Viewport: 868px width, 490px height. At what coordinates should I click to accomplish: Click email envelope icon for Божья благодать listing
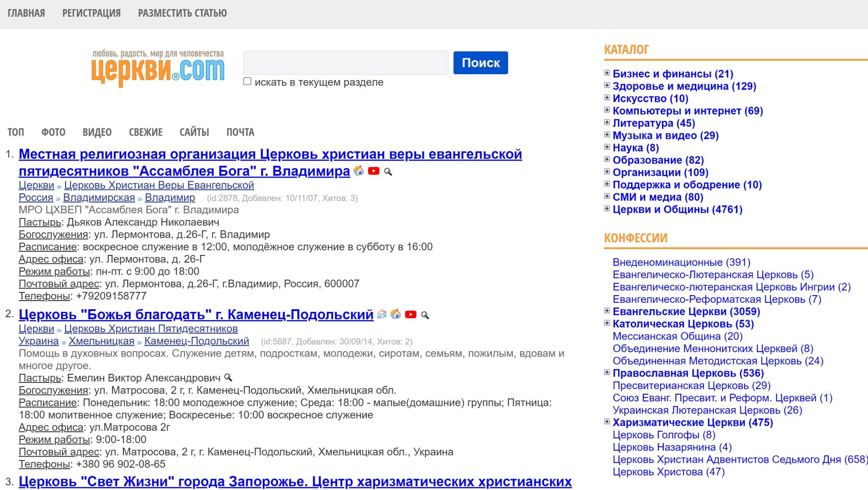[x=382, y=314]
